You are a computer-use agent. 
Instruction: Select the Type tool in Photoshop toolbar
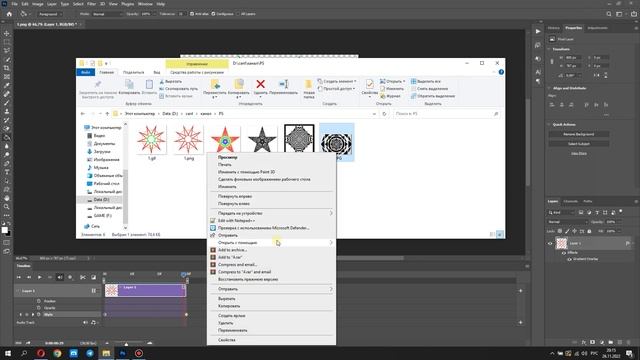coord(7,172)
